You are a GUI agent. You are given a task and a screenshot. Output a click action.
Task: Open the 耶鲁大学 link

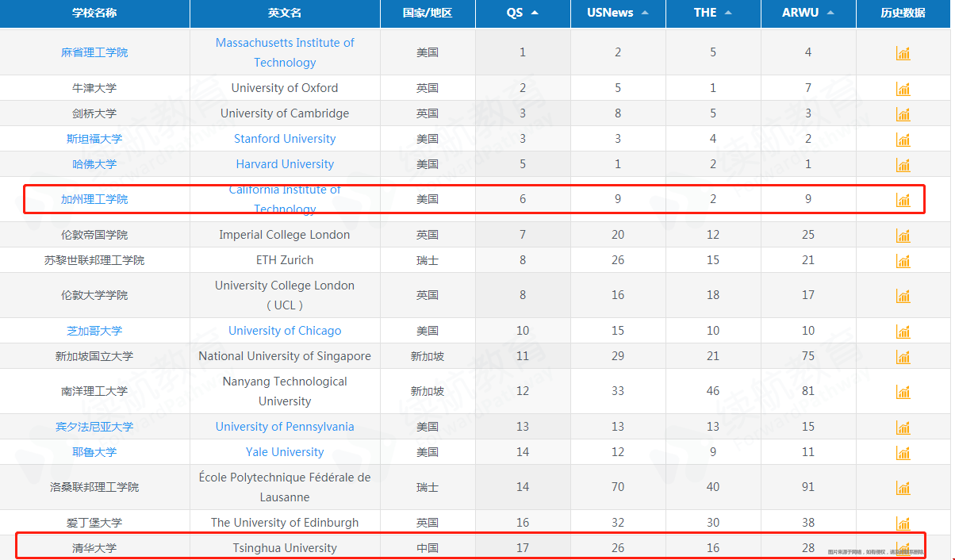[x=94, y=452]
